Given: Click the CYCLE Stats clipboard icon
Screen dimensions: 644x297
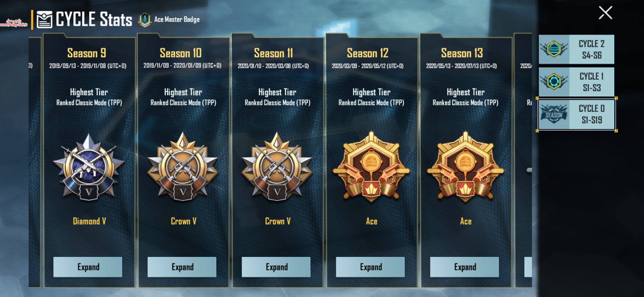Looking at the screenshot, I should pyautogui.click(x=44, y=20).
